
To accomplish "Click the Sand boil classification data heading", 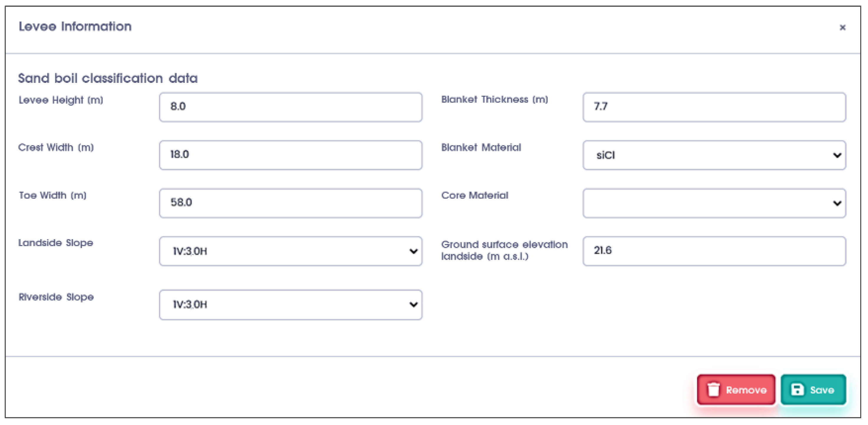I will point(108,78).
